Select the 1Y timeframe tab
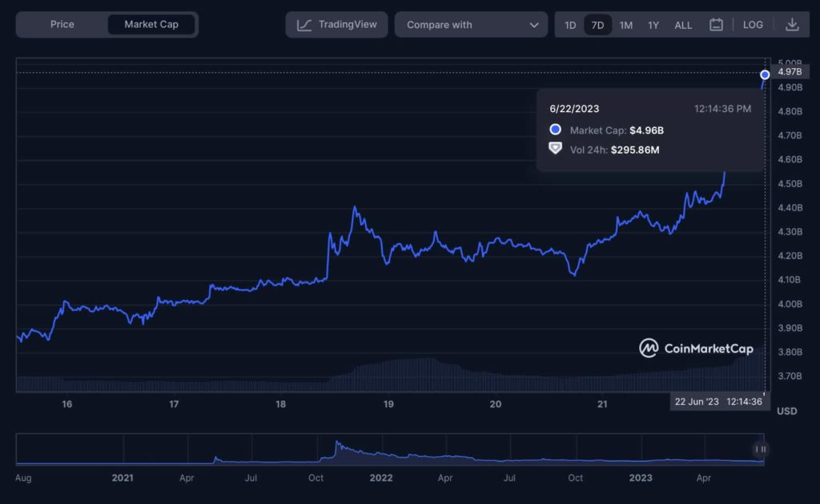Screen dimensions: 820x504 653,25
